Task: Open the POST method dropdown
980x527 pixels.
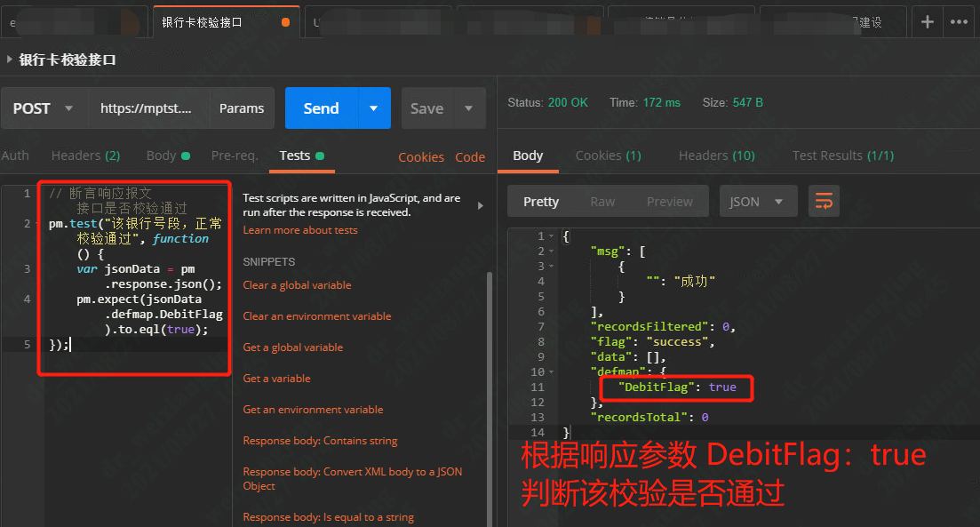Action: [44, 108]
